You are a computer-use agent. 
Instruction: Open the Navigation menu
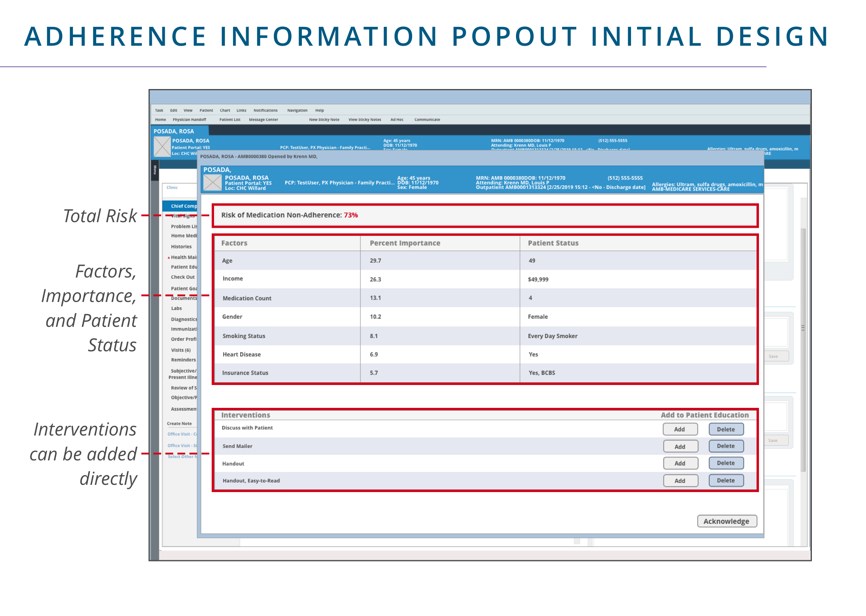[297, 110]
